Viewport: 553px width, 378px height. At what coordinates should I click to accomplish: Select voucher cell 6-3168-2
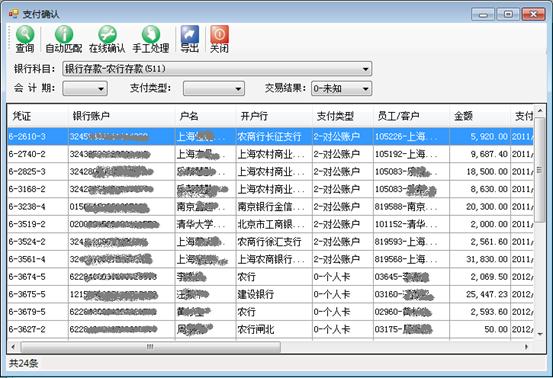(x=37, y=189)
